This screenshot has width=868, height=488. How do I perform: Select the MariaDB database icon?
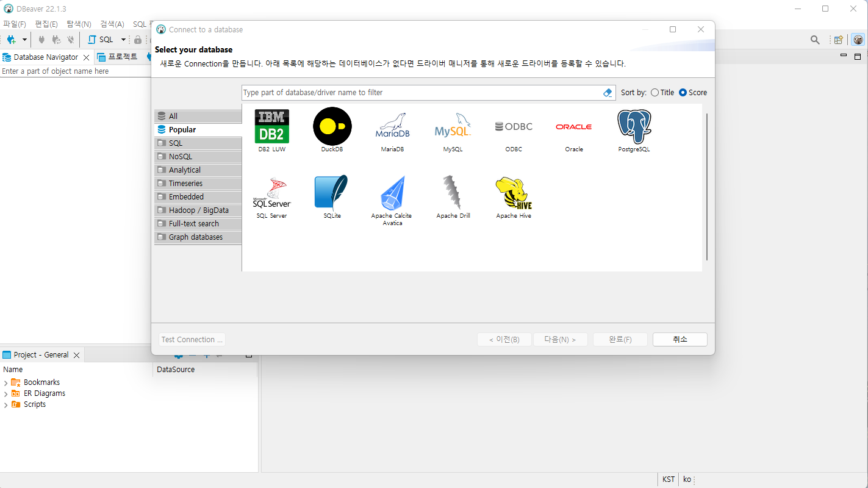(392, 126)
